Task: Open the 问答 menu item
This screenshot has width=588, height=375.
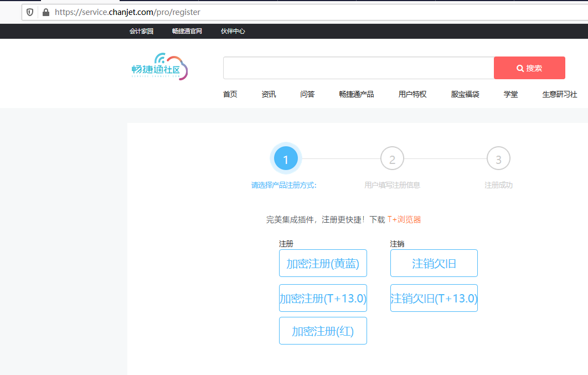Action: pyautogui.click(x=307, y=94)
